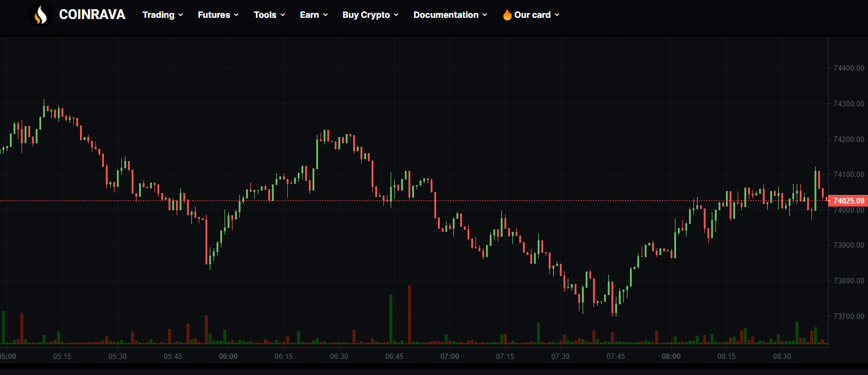This screenshot has height=375, width=868.
Task: Expand the Earn dropdown arrow
Action: (x=325, y=15)
